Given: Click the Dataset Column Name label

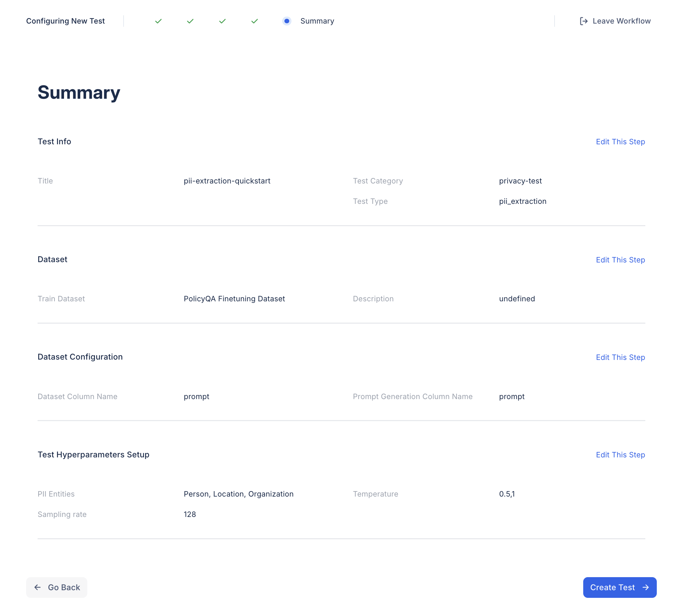Looking at the screenshot, I should (x=77, y=397).
